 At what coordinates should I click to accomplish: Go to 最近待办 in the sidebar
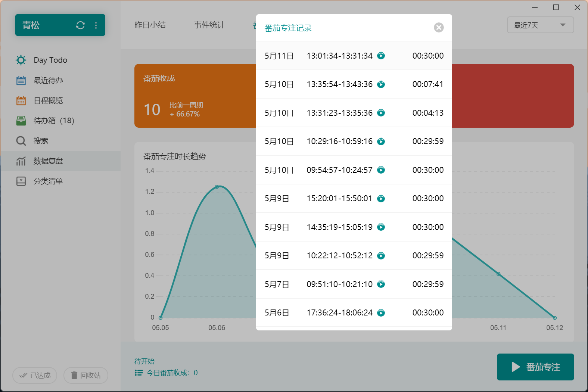tap(60, 80)
